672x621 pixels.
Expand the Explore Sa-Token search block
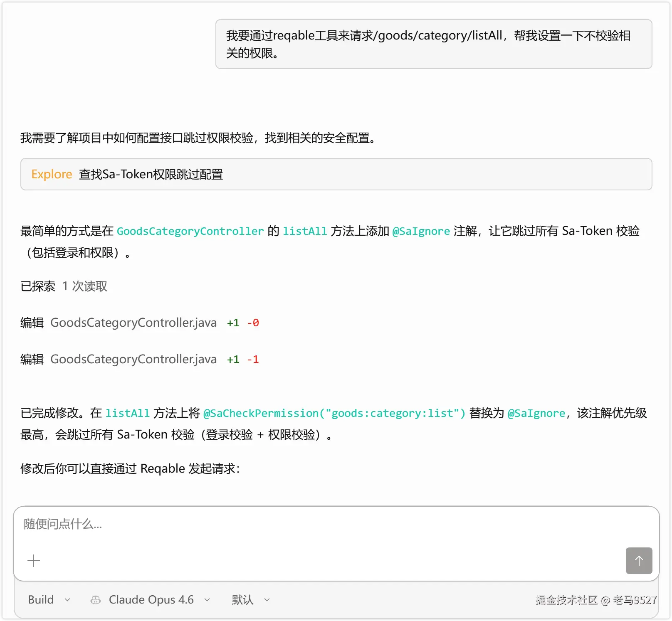pyautogui.click(x=336, y=174)
